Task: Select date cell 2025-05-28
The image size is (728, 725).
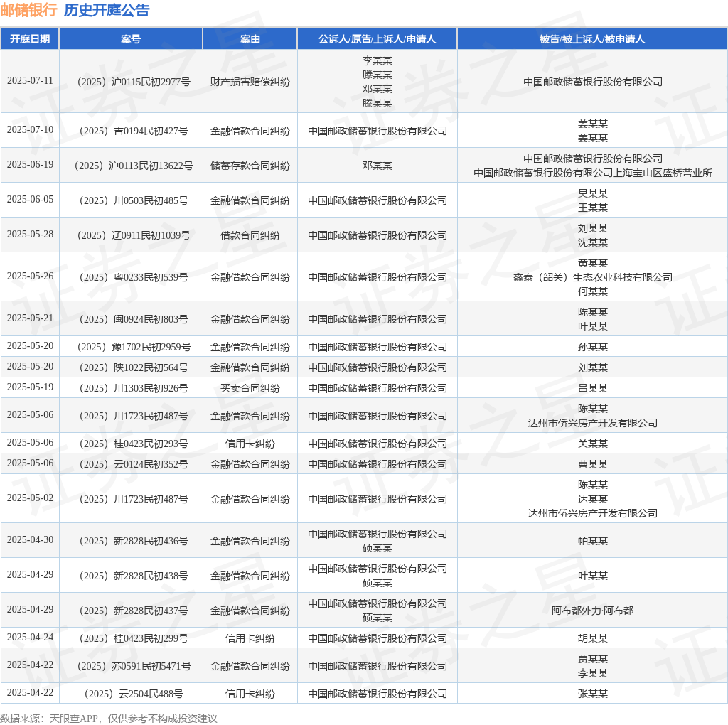Action: tap(30, 235)
